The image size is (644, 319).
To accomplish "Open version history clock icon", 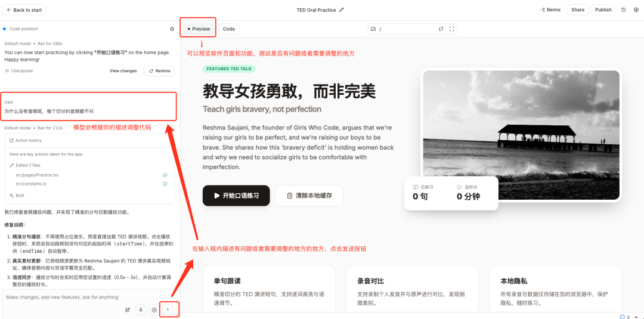I will [624, 10].
